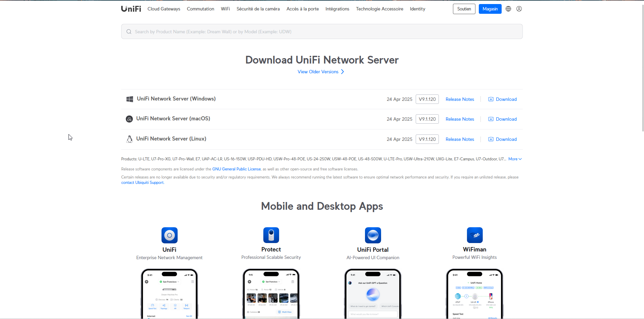Click the Protect app icon
Viewport: 644px width, 319px height.
coord(271,235)
